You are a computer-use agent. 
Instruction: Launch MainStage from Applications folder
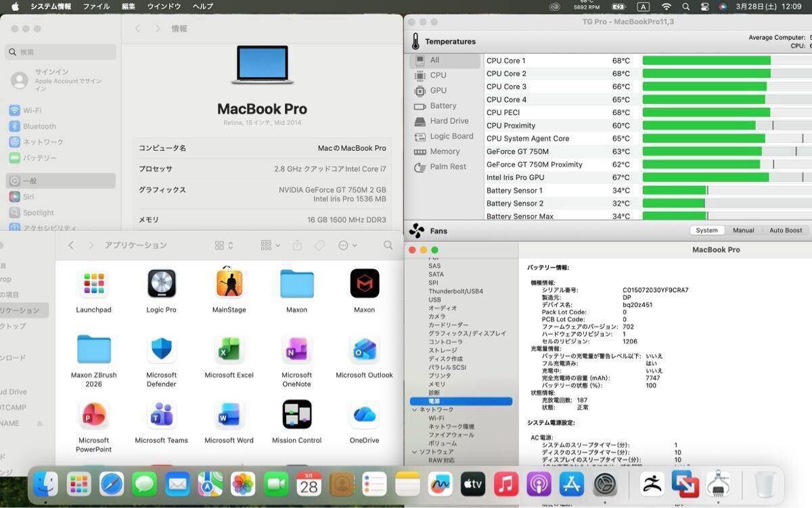point(229,284)
